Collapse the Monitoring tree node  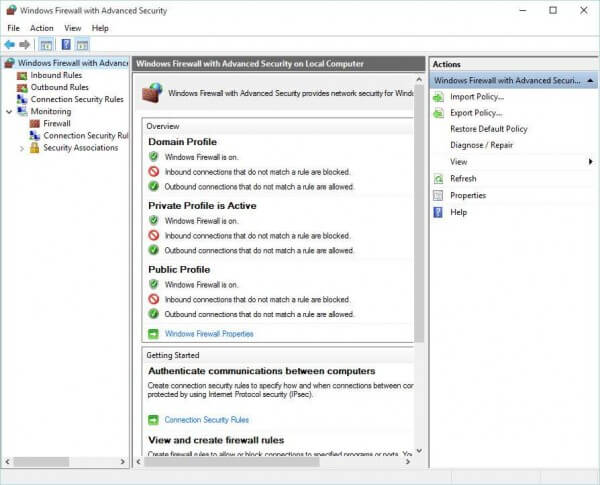[9, 112]
